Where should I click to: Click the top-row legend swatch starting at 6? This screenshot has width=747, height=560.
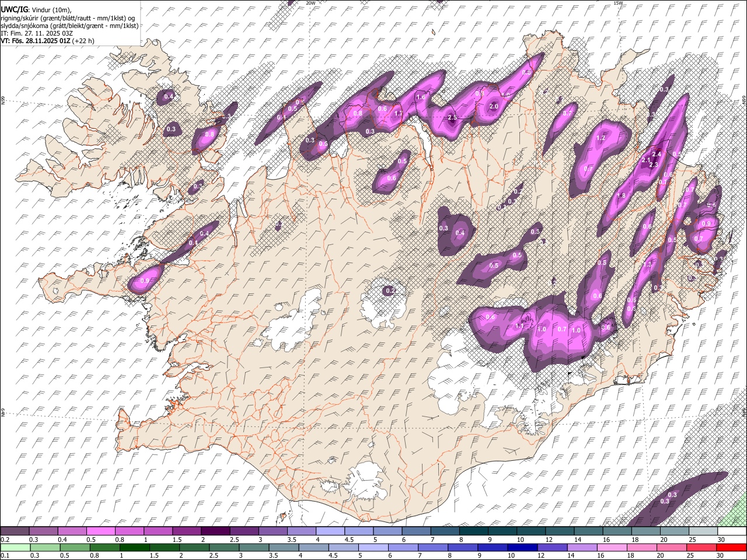click(x=416, y=531)
